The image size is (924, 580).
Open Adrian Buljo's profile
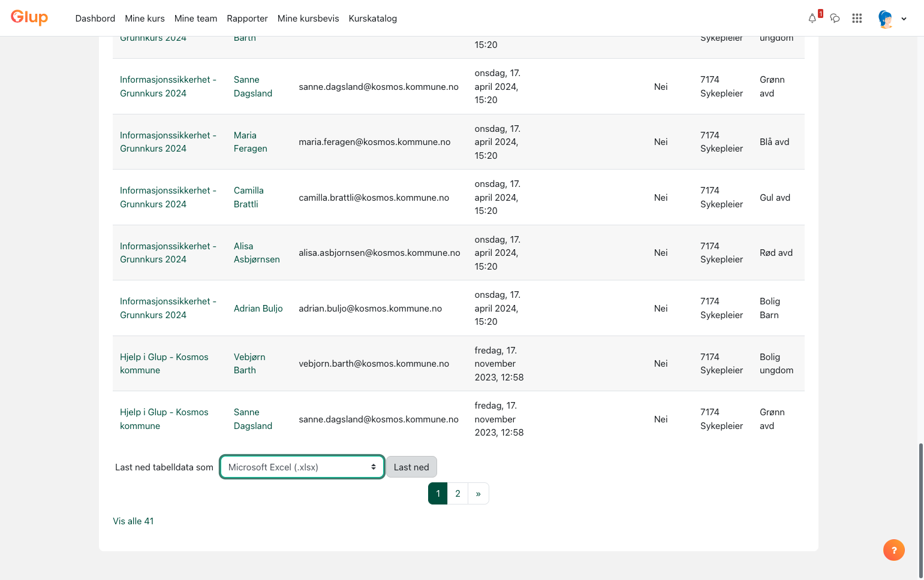[258, 309]
